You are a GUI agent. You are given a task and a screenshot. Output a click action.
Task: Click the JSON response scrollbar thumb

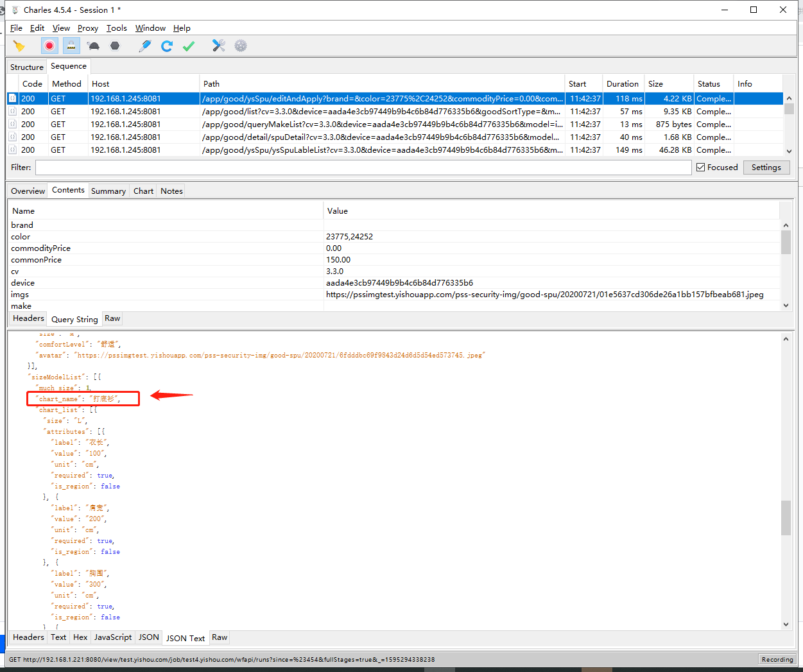[786, 517]
